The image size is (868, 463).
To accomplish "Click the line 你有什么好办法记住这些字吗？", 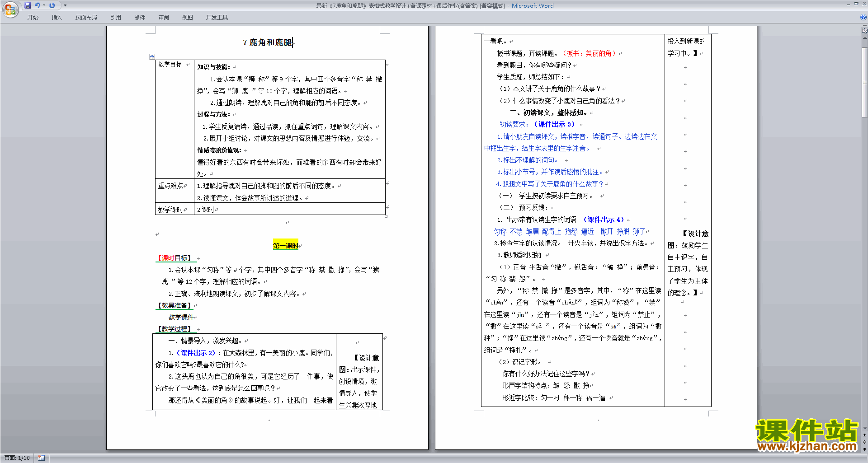I will pos(546,374).
